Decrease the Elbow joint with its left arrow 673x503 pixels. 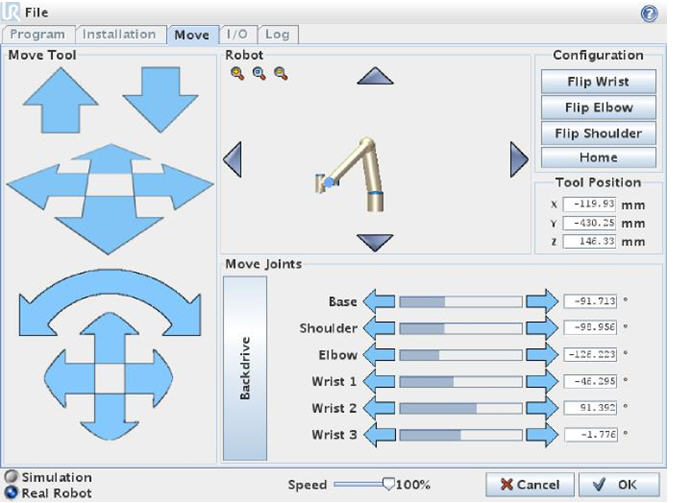click(x=379, y=355)
